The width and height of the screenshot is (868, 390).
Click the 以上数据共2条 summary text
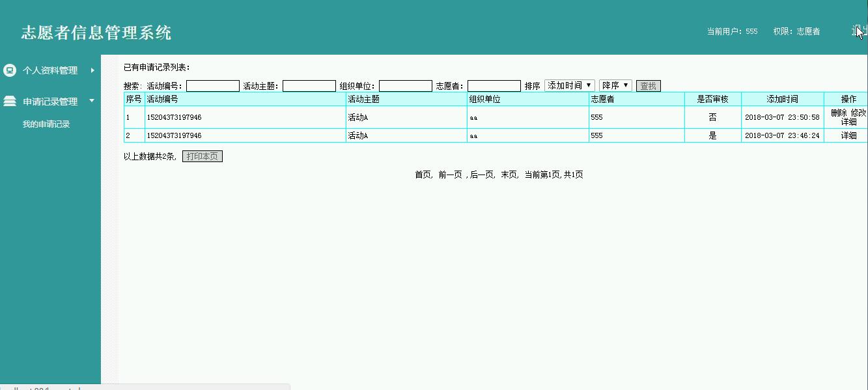tap(150, 156)
